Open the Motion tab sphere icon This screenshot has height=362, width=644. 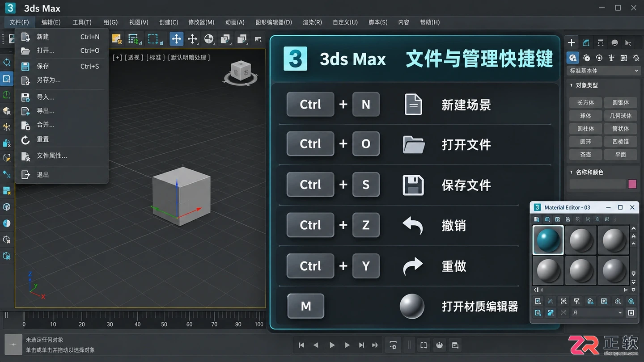614,43
